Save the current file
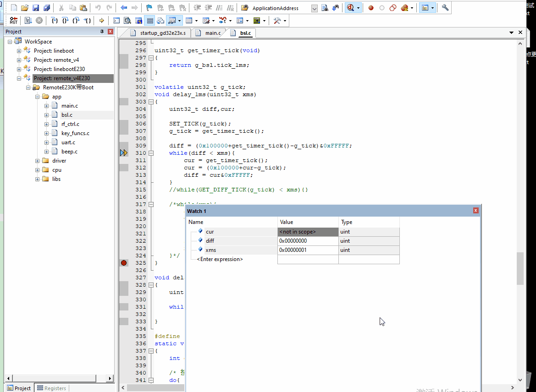Image resolution: width=536 pixels, height=392 pixels. [x=36, y=7]
